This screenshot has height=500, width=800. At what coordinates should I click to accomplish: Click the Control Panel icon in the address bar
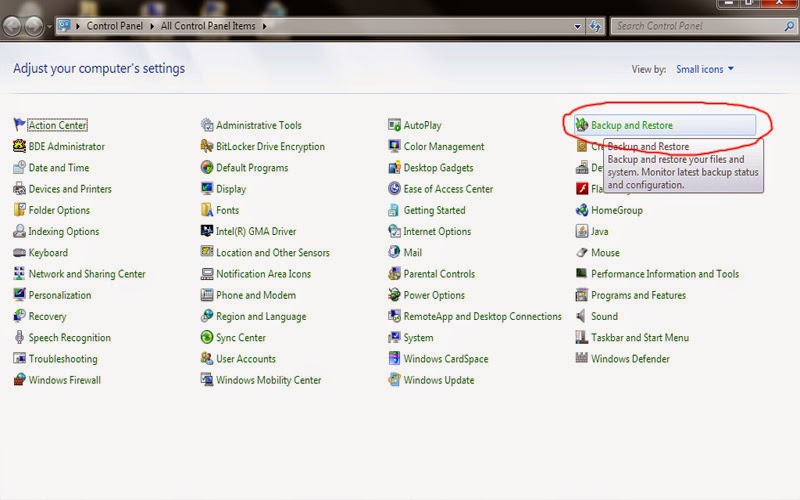point(64,26)
